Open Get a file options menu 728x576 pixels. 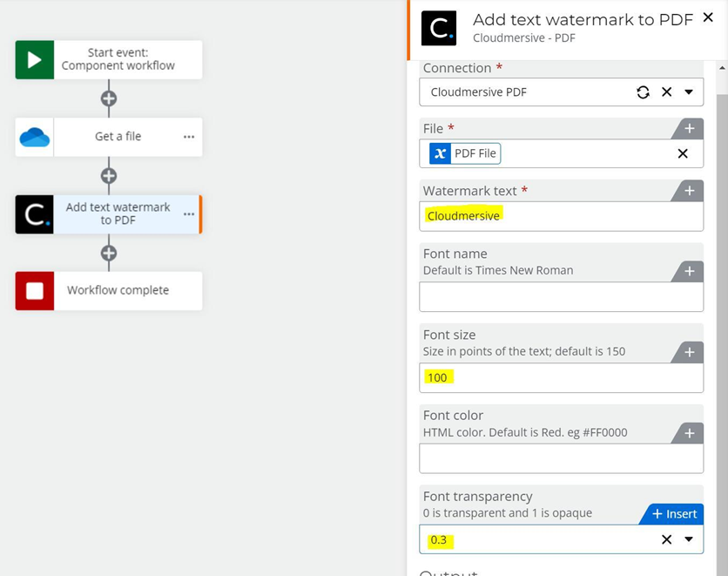coord(188,137)
